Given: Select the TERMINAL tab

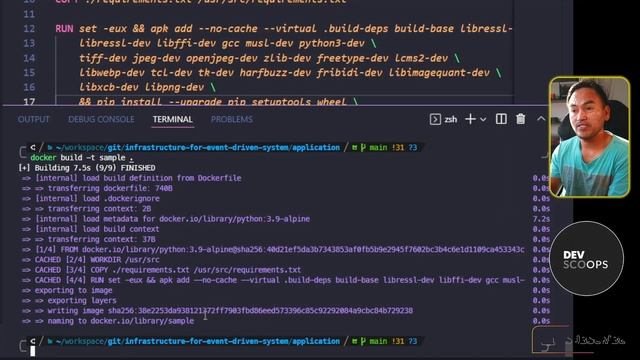Looking at the screenshot, I should 172,120.
